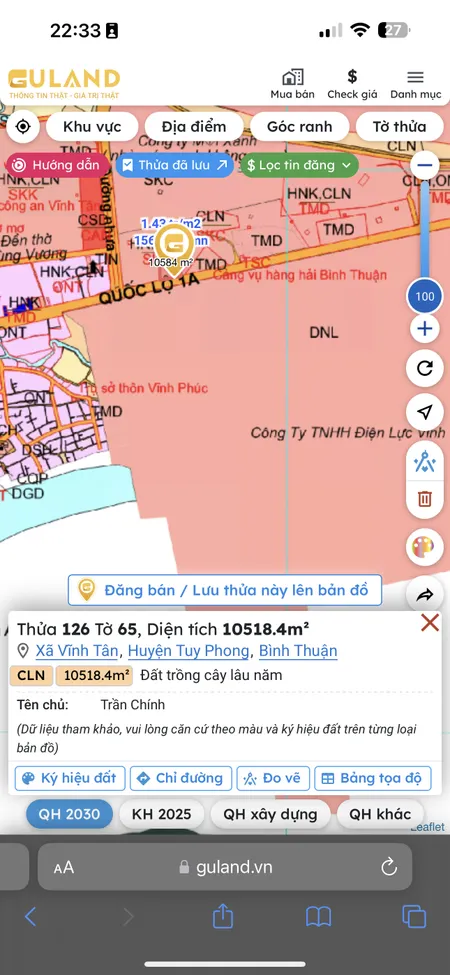This screenshot has height=975, width=450.
Task: Open Xã Vĩnh Tân link
Action: [x=77, y=651]
